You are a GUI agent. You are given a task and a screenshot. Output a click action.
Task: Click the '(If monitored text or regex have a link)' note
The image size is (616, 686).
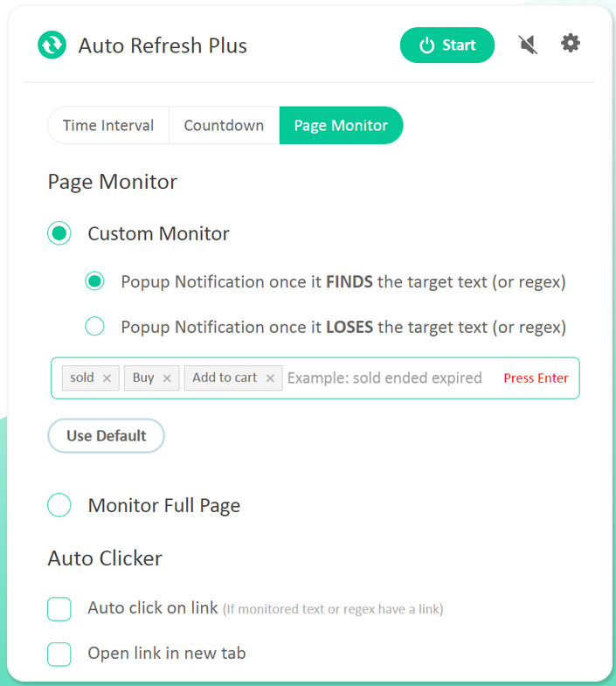tap(333, 609)
